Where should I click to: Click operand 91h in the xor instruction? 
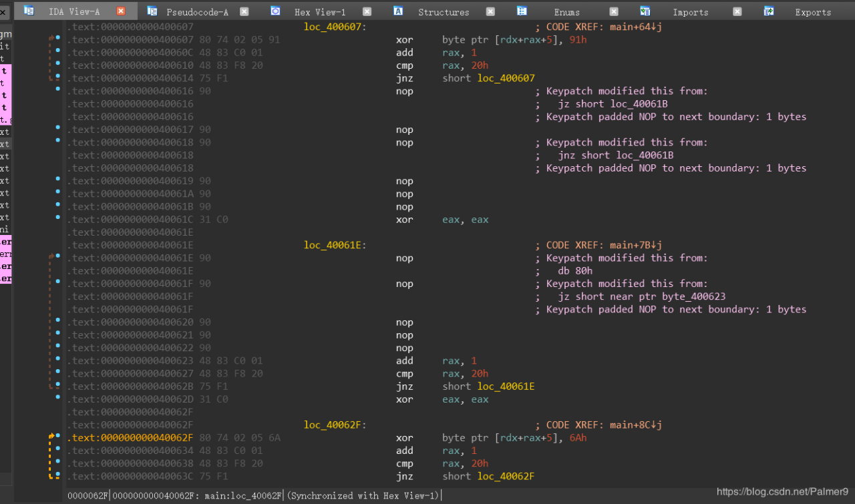coord(578,40)
